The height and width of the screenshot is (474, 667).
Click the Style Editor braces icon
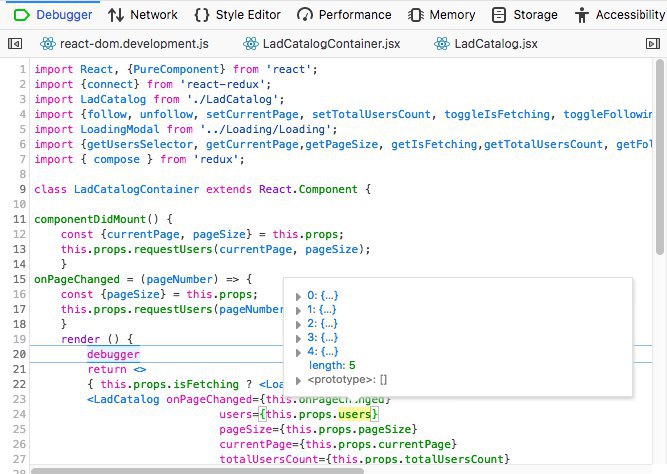pyautogui.click(x=202, y=15)
